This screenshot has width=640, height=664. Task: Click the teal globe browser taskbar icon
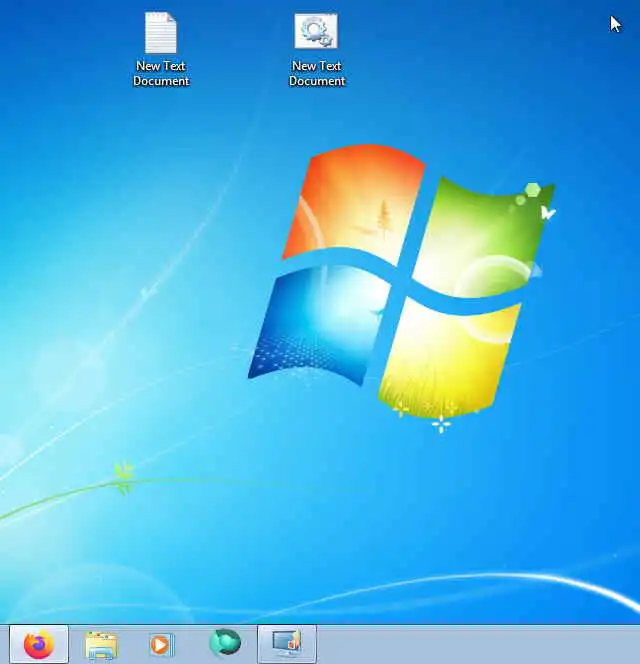(225, 642)
